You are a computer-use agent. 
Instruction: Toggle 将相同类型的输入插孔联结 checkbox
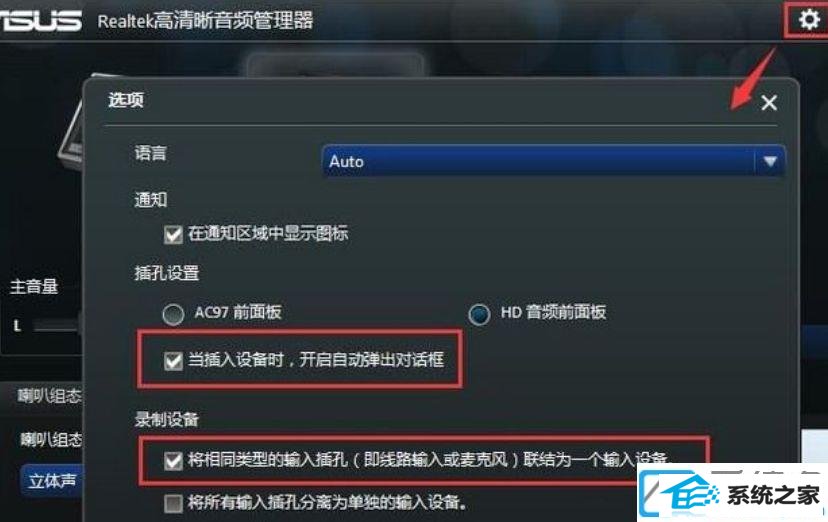click(173, 460)
